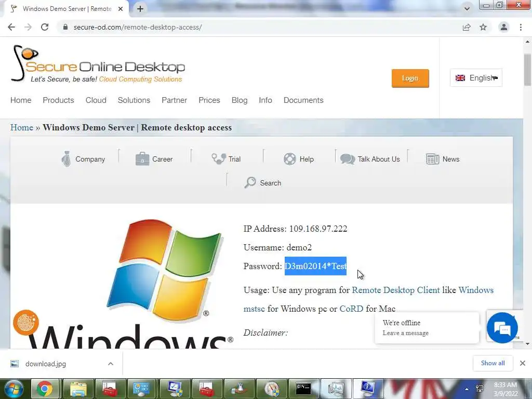Follow the Home breadcrumb link
The height and width of the screenshot is (399, 532).
[22, 127]
